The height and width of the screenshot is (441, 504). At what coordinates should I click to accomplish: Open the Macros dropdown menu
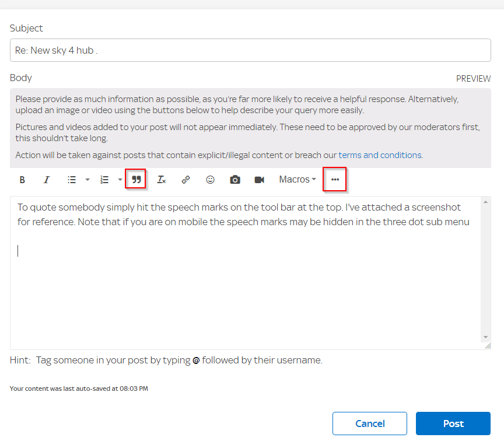click(297, 179)
